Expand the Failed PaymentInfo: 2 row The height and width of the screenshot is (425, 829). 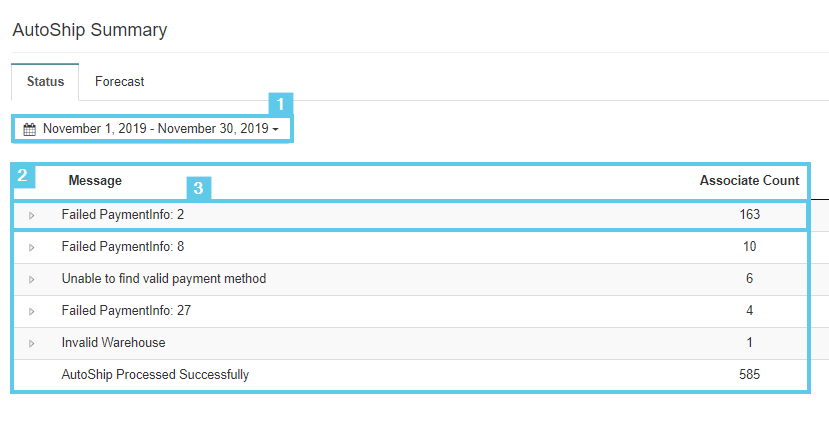(x=32, y=216)
